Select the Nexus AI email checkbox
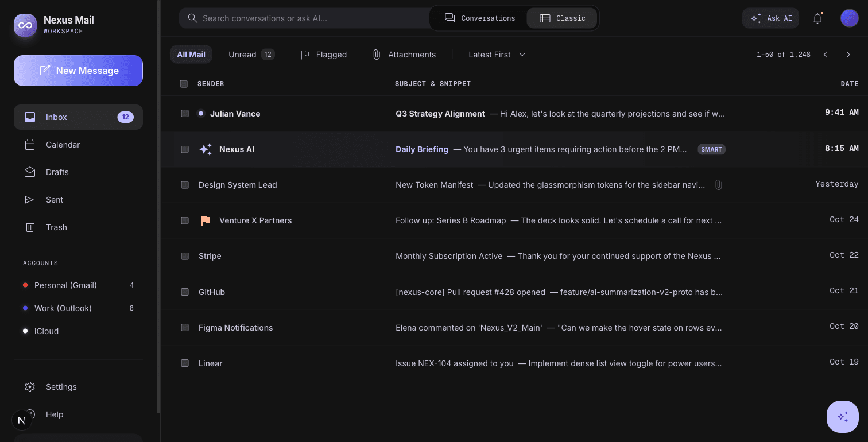The width and height of the screenshot is (868, 442). 185,149
